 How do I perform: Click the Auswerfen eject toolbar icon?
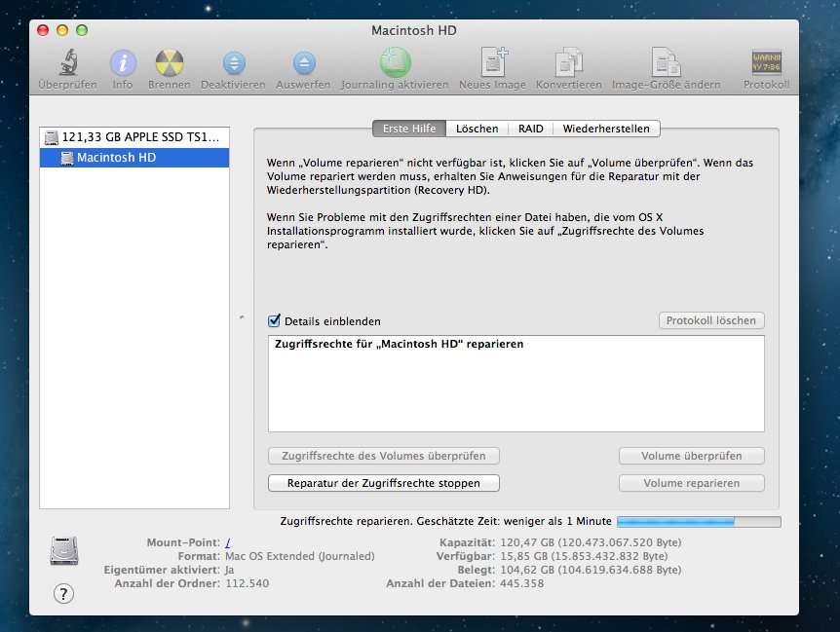[x=304, y=63]
